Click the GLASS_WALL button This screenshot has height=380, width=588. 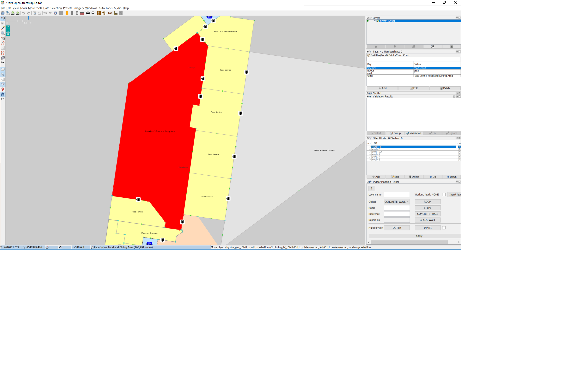tap(427, 220)
